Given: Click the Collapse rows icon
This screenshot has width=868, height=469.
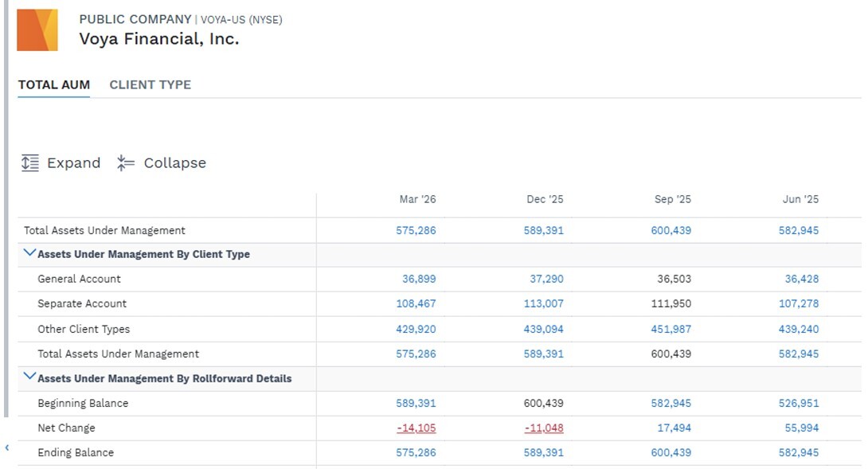Looking at the screenshot, I should tap(126, 162).
